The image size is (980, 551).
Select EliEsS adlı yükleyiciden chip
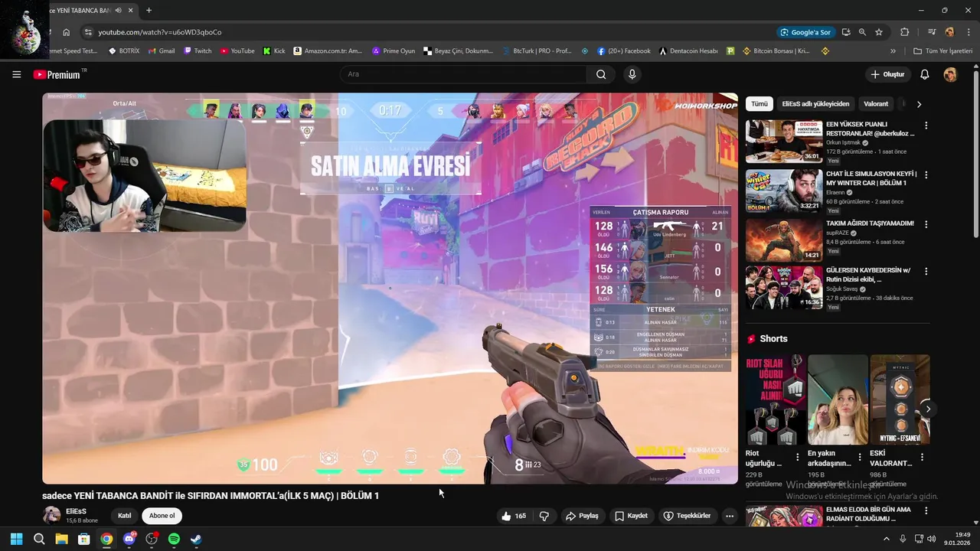[x=815, y=104]
